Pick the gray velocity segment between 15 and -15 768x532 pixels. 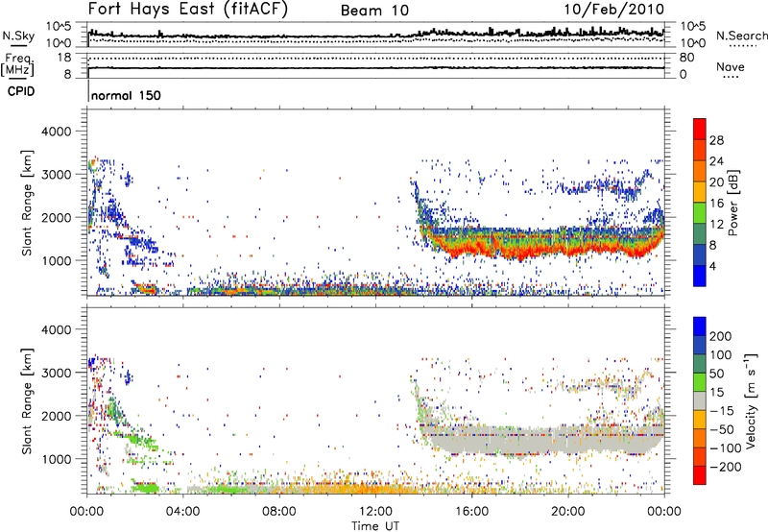tap(700, 400)
